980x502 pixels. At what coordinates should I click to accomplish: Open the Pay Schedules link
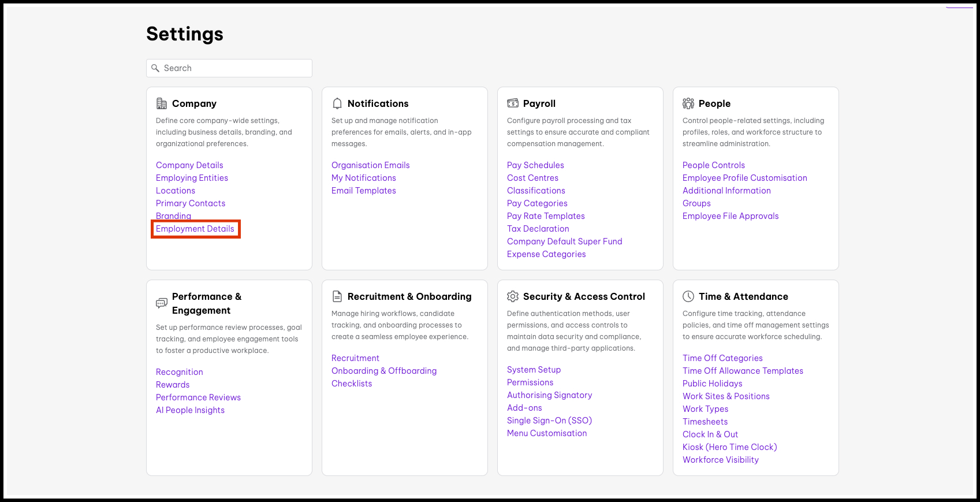535,165
